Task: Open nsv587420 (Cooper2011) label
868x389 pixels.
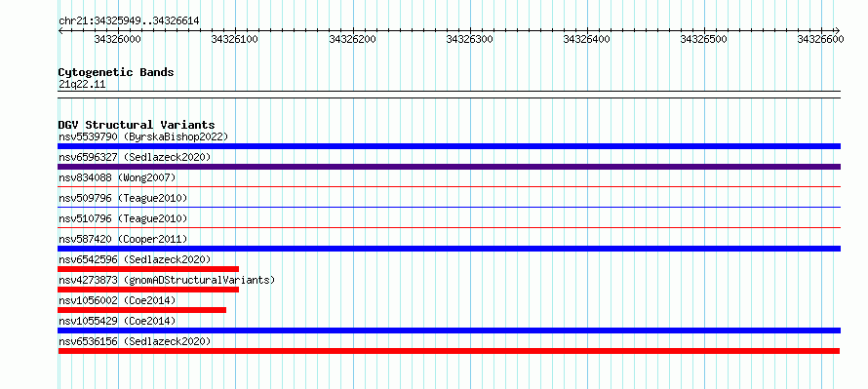Action: [x=123, y=239]
